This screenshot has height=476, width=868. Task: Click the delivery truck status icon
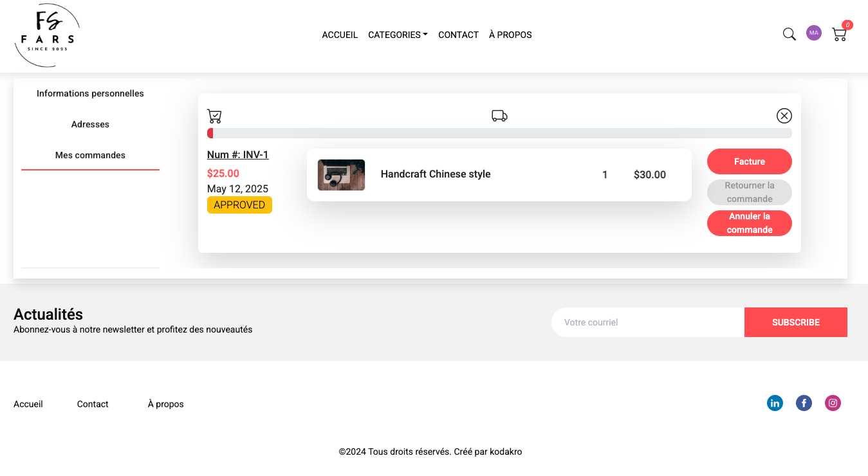(499, 116)
